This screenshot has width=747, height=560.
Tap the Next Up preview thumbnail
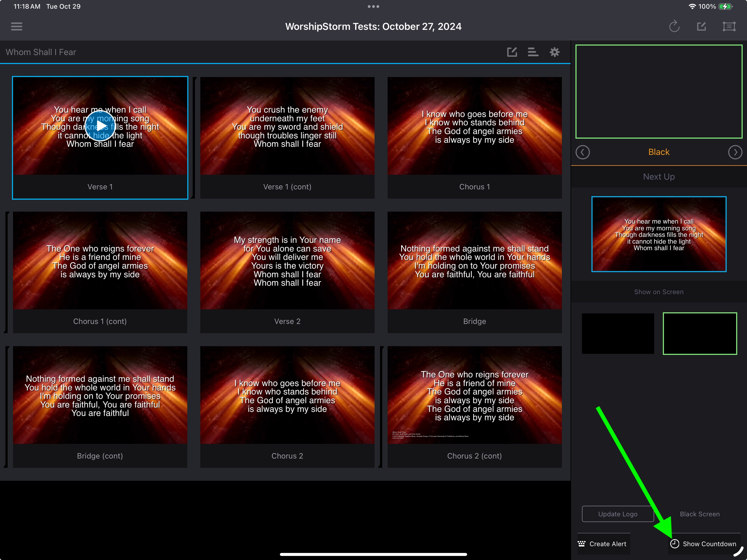[x=659, y=234]
